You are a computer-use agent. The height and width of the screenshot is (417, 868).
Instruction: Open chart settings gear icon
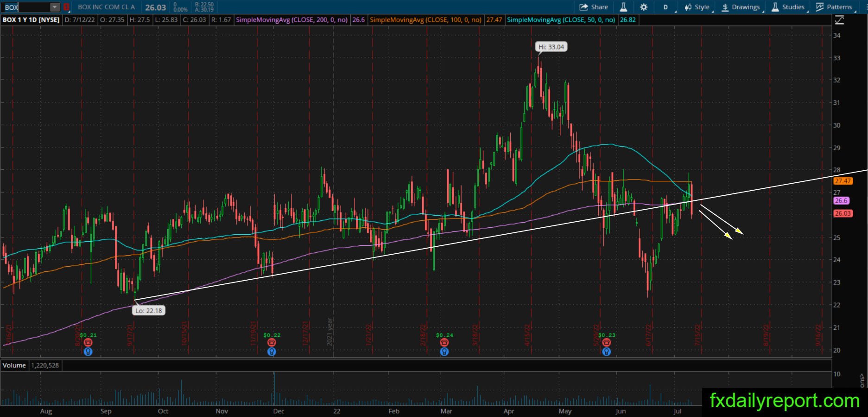(644, 7)
